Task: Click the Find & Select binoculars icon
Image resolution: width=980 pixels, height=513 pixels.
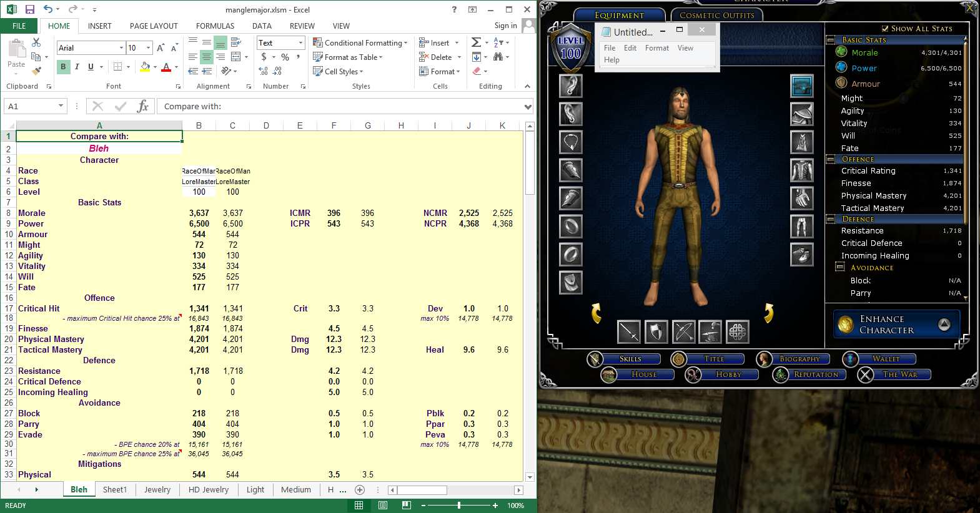Action: point(498,57)
